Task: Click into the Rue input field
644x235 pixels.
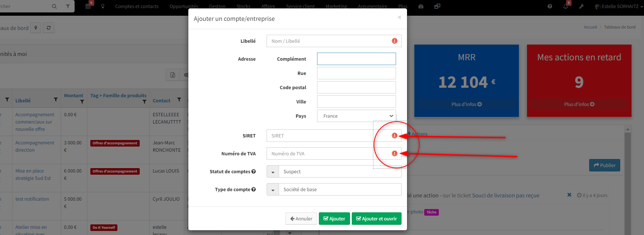Action: click(356, 73)
